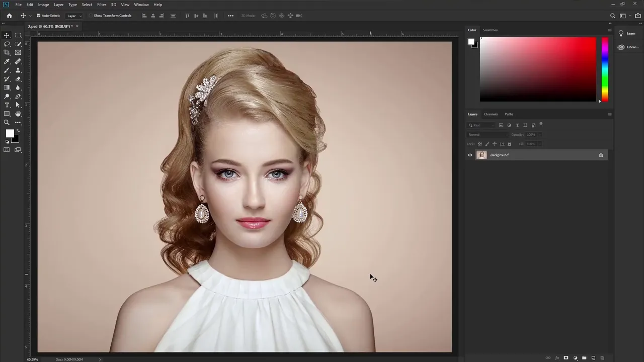The width and height of the screenshot is (644, 362).
Task: Open the Normal blend mode dropdown
Action: tap(487, 135)
